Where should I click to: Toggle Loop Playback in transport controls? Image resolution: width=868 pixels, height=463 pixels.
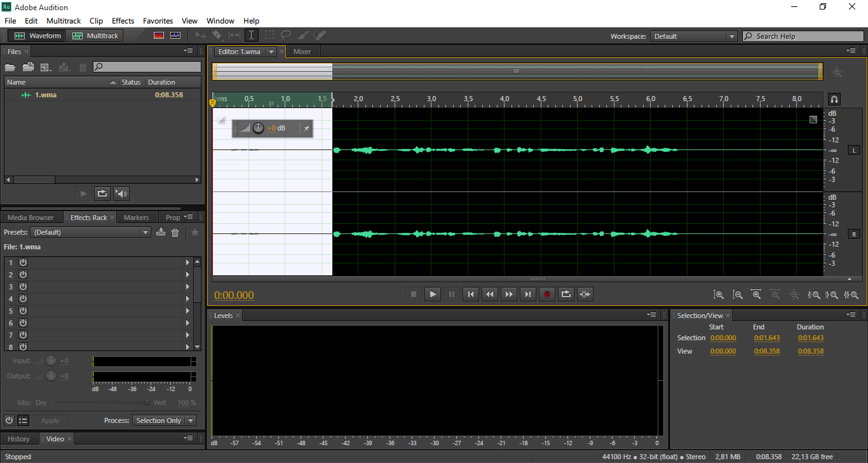(566, 294)
